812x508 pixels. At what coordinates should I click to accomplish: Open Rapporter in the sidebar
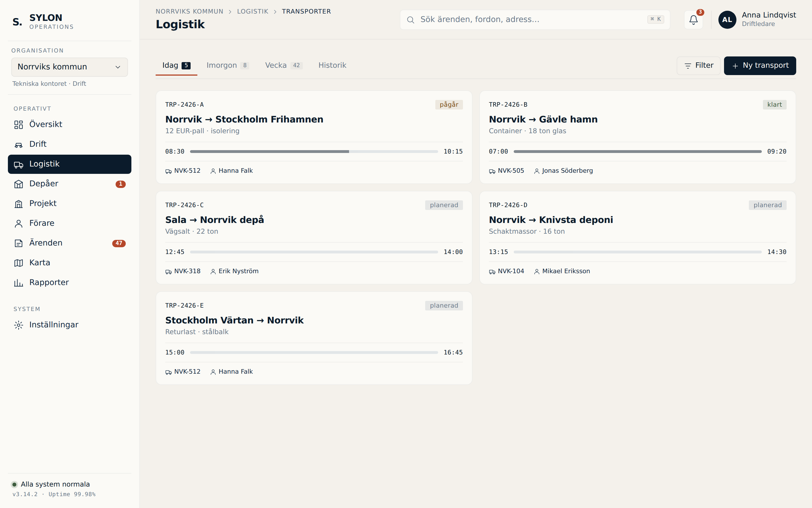[x=69, y=283]
